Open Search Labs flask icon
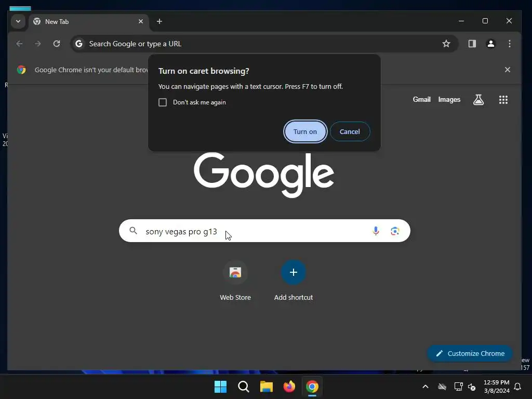 [478, 100]
